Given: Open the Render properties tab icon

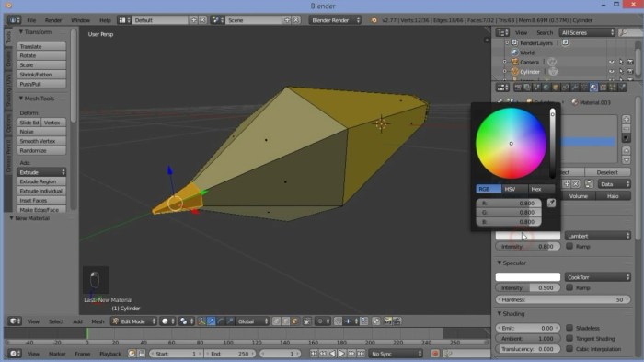Looking at the screenshot, I should point(518,88).
